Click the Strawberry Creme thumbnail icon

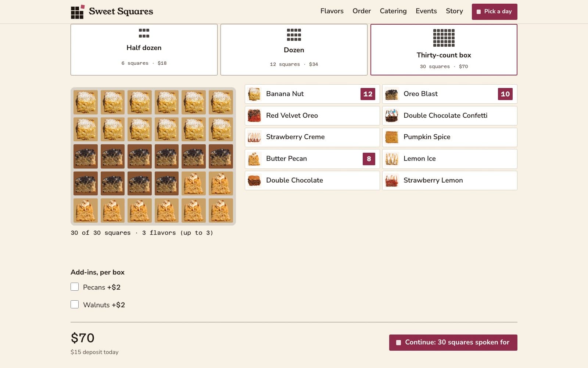click(x=254, y=137)
